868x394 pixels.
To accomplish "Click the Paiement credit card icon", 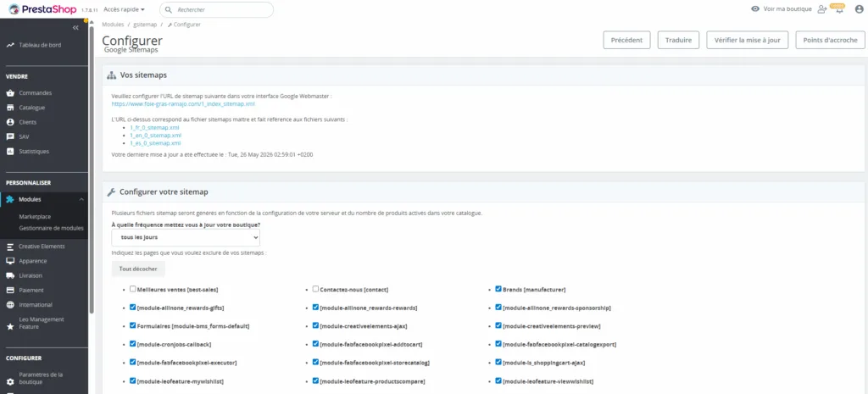I will [x=10, y=290].
